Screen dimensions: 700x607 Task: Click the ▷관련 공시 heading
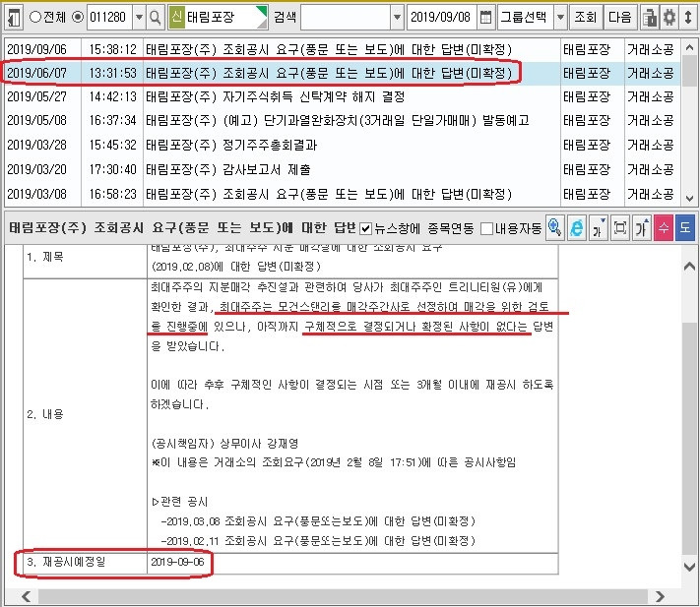pyautogui.click(x=180, y=502)
